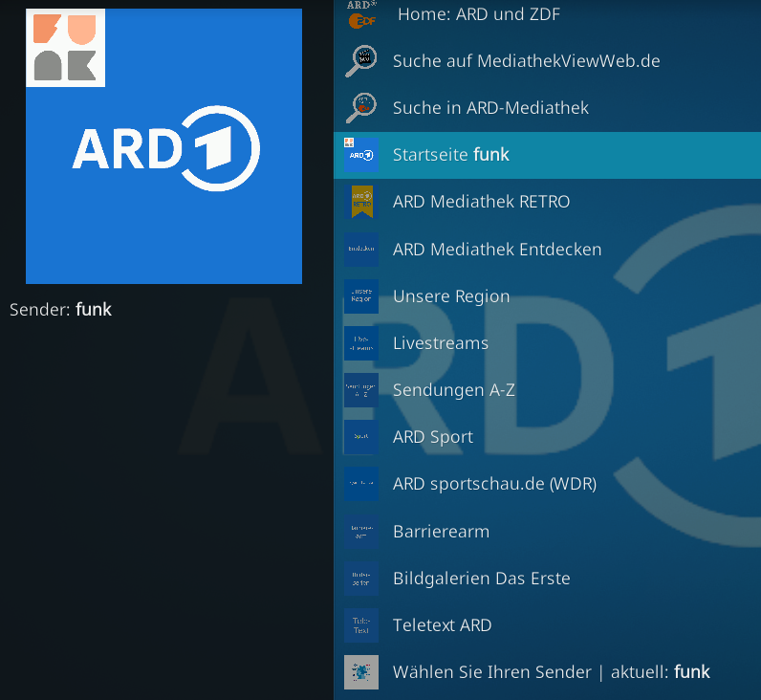Image resolution: width=761 pixels, height=700 pixels.
Task: Open Suche in ARD-Mediathek
Action: click(x=490, y=108)
